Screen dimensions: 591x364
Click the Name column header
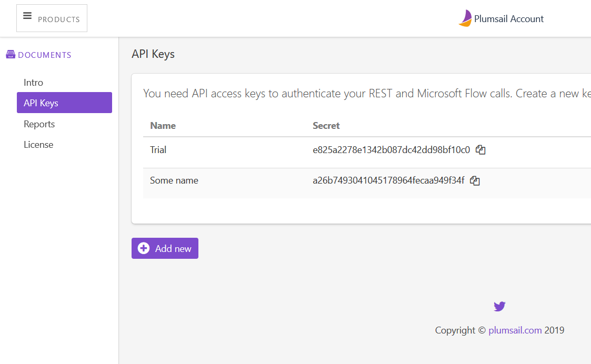(163, 126)
